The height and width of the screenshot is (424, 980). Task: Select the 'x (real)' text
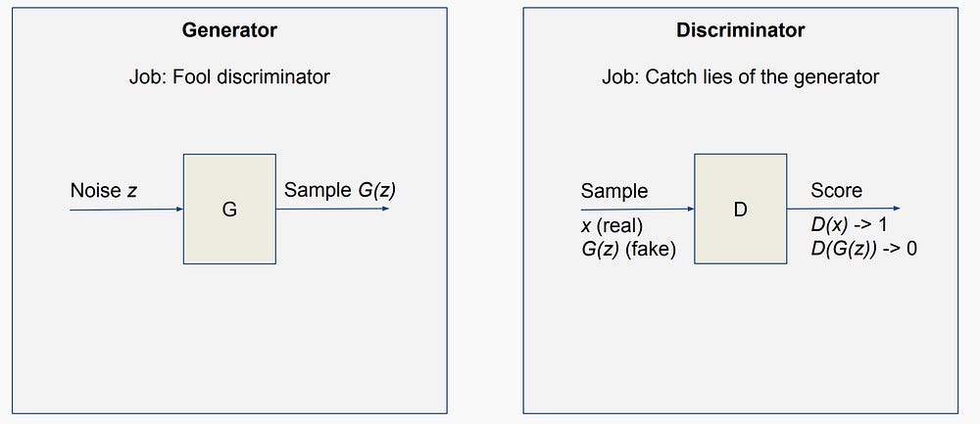pyautogui.click(x=612, y=227)
